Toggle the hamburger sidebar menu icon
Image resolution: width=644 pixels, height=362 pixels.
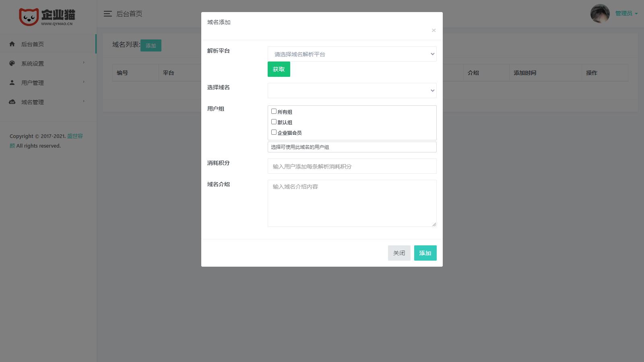click(x=107, y=14)
